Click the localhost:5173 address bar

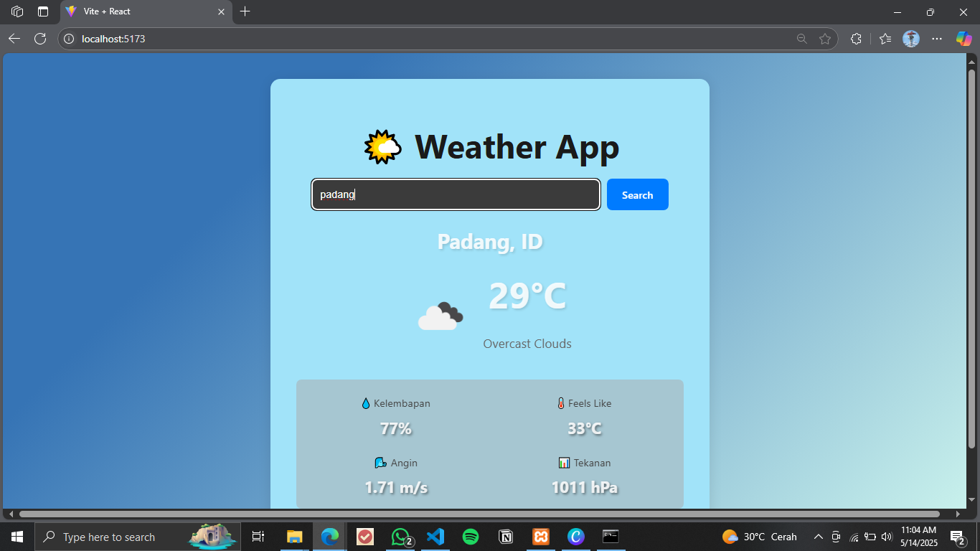click(430, 39)
